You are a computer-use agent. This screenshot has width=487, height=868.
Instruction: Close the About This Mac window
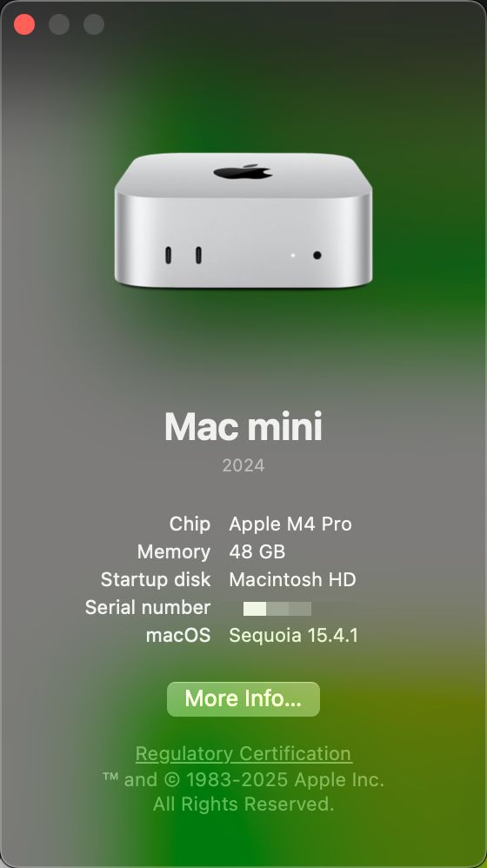(24, 24)
